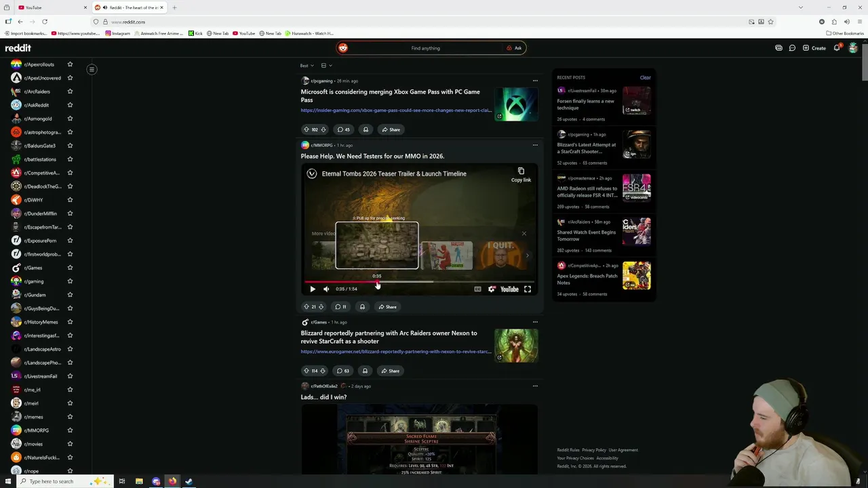868x488 pixels.
Task: Open the feed view layout dropdown
Action: click(x=326, y=66)
